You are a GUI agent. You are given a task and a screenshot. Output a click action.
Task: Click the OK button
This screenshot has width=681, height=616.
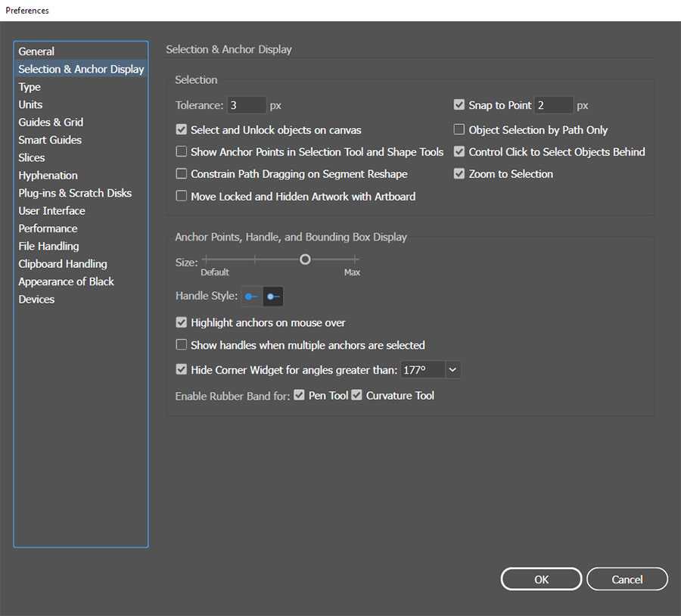[x=541, y=579]
